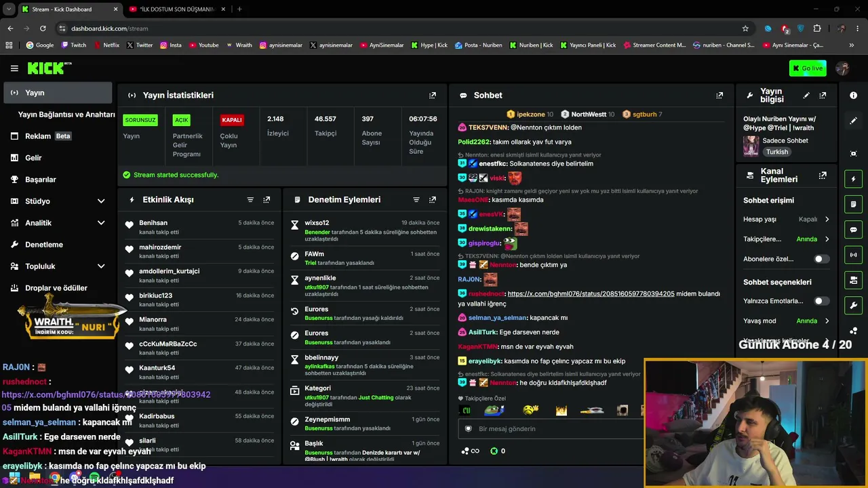Bookmark this page with the star icon
Image resolution: width=868 pixels, height=488 pixels.
[745, 28]
